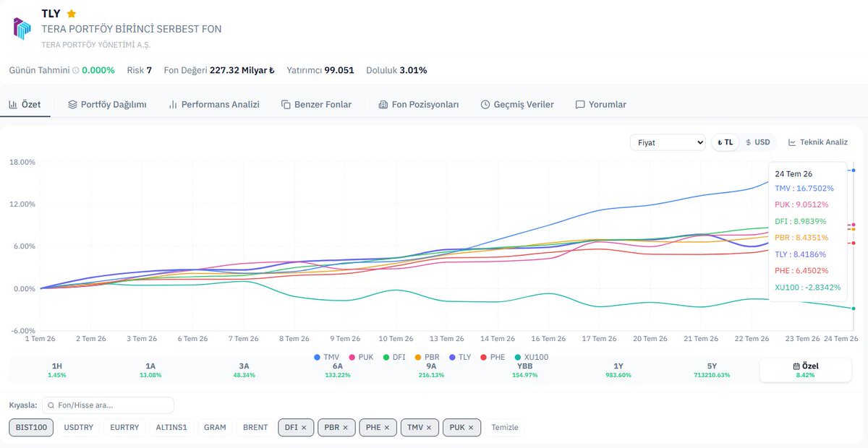Screen dimensions: 868x448
Task: Add EURTRY comparison
Action: pyautogui.click(x=125, y=427)
